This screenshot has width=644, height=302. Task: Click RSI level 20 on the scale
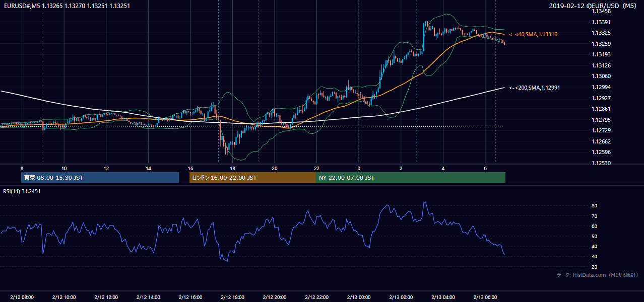tap(594, 267)
